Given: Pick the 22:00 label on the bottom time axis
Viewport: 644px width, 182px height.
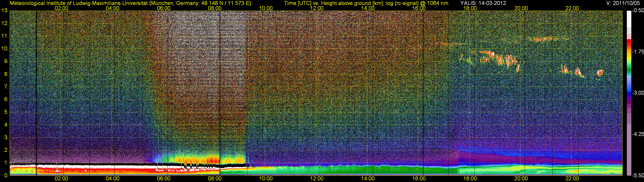Looking at the screenshot, I should [572, 179].
